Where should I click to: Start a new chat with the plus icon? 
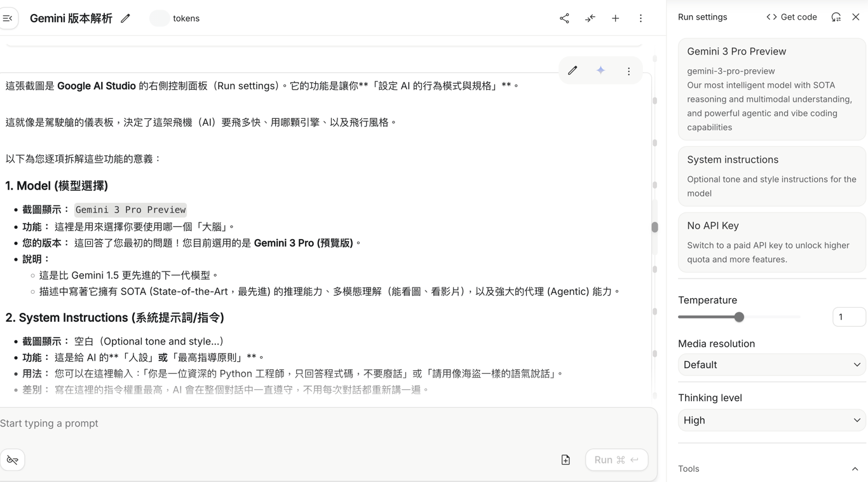point(615,18)
